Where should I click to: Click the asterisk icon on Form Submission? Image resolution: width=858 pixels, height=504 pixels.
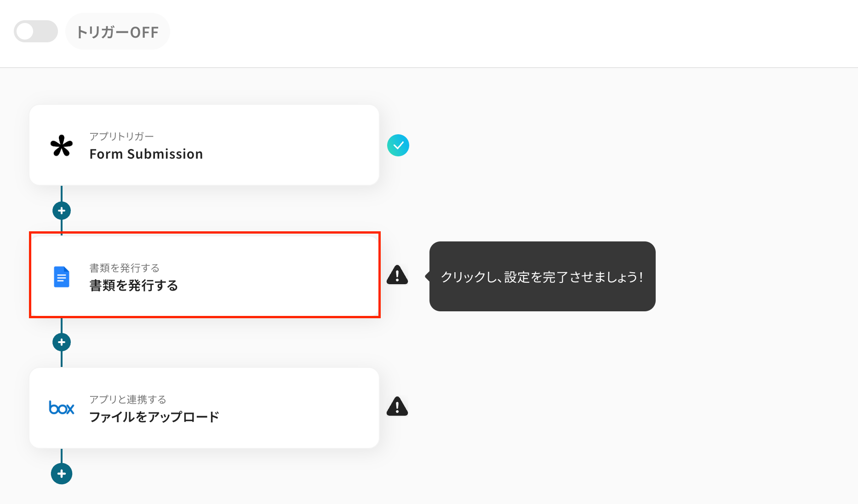[x=62, y=146]
